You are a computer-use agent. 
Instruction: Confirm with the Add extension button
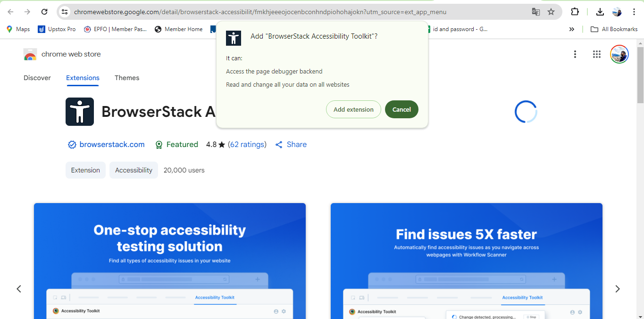[353, 109]
